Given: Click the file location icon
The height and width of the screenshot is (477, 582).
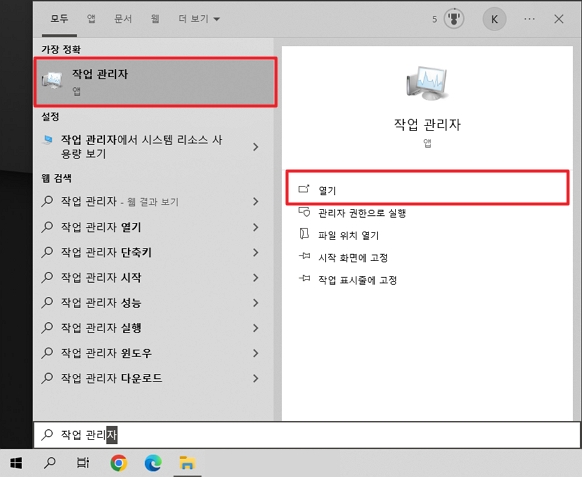Looking at the screenshot, I should tap(304, 234).
